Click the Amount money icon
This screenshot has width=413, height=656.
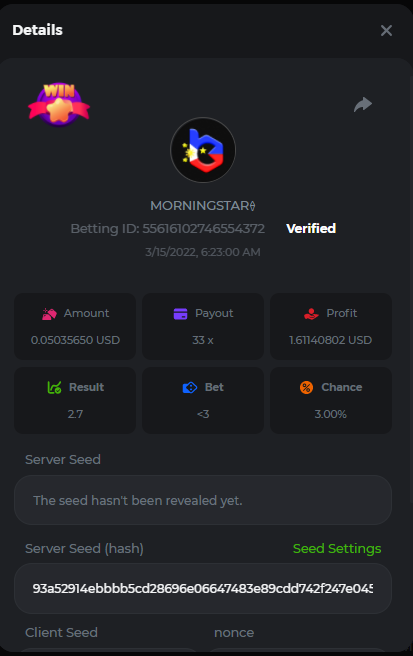49,314
